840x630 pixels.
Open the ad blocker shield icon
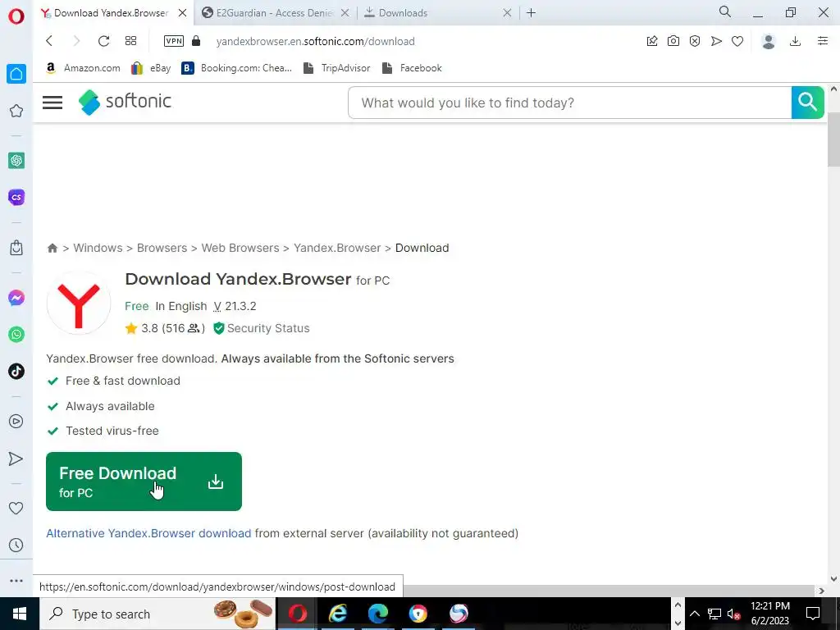(x=695, y=41)
